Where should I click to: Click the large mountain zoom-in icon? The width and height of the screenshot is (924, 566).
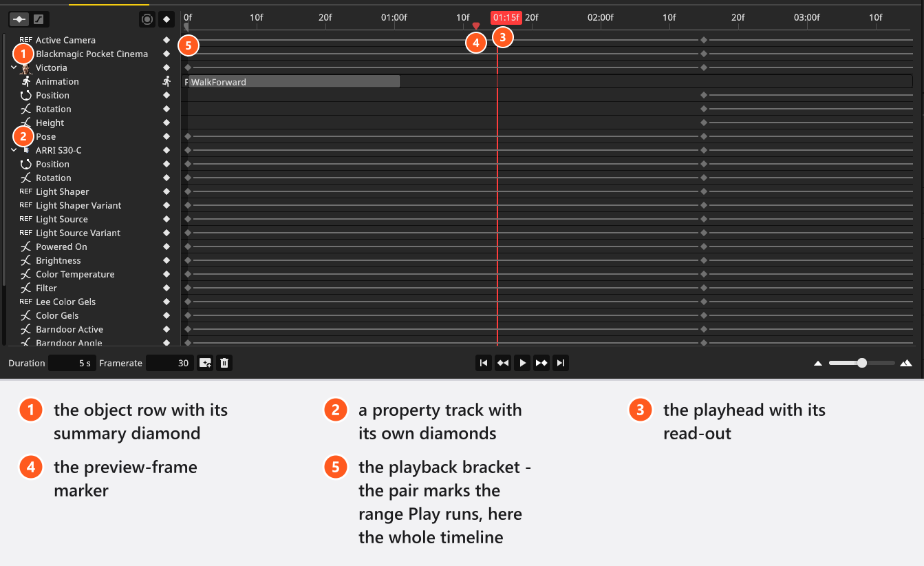pos(906,363)
